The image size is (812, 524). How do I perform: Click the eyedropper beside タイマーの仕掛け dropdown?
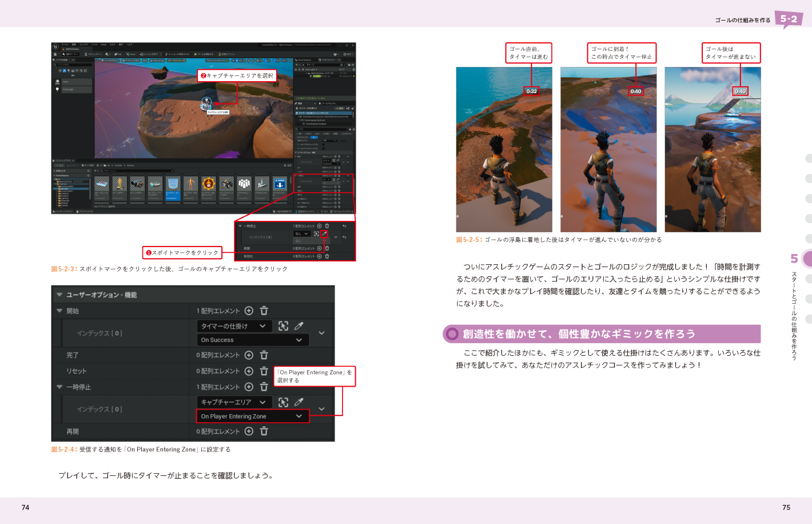[x=298, y=326]
